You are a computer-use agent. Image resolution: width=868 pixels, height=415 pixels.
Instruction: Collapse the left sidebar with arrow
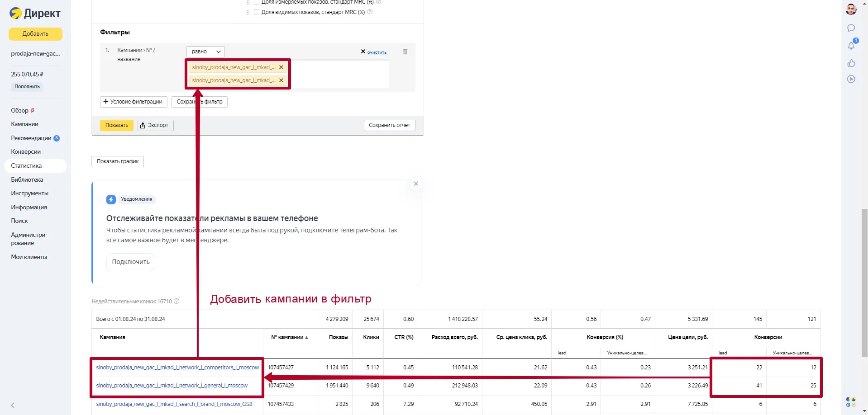[13, 405]
